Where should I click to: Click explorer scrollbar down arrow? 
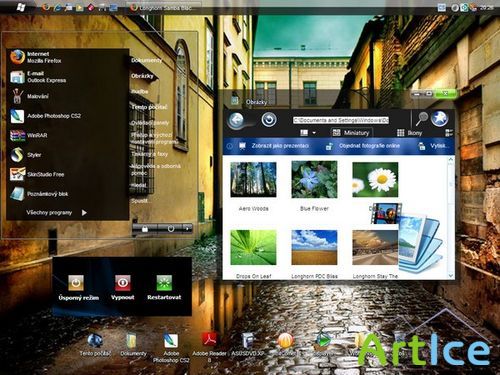pyautogui.click(x=451, y=276)
